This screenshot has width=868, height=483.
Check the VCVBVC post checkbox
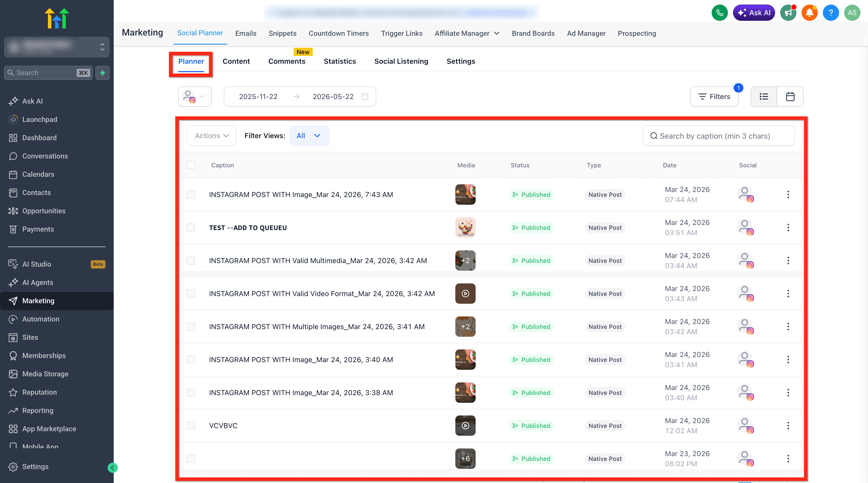[x=191, y=426]
